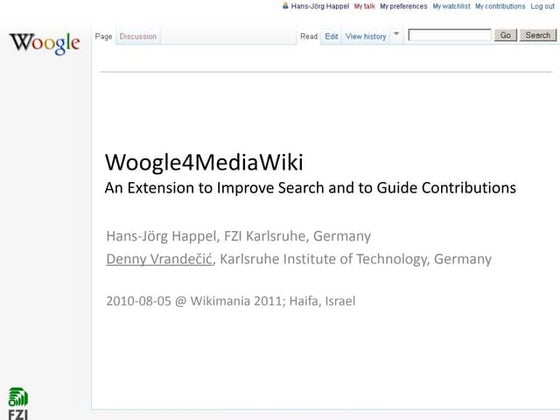Switch to the Discussion tab

point(138,36)
